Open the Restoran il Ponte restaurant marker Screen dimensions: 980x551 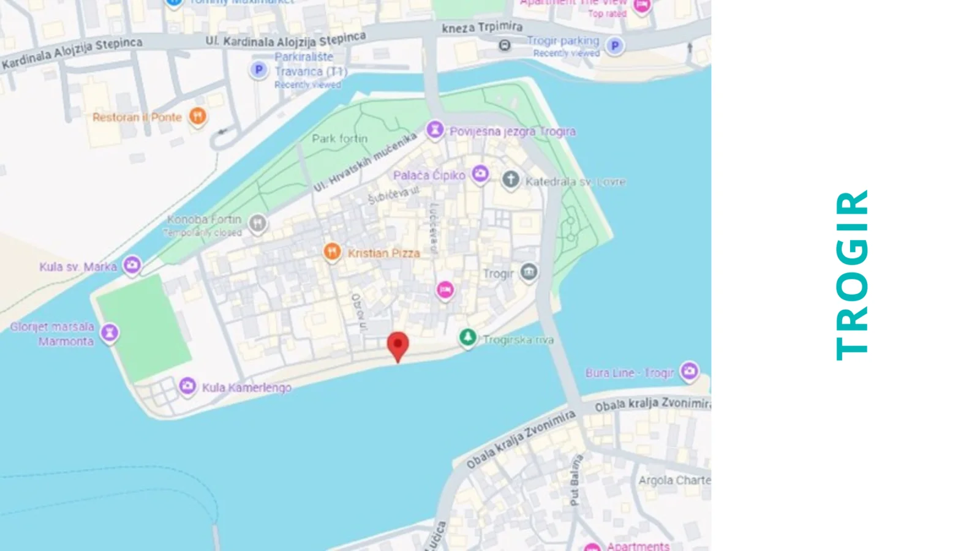pos(197,115)
